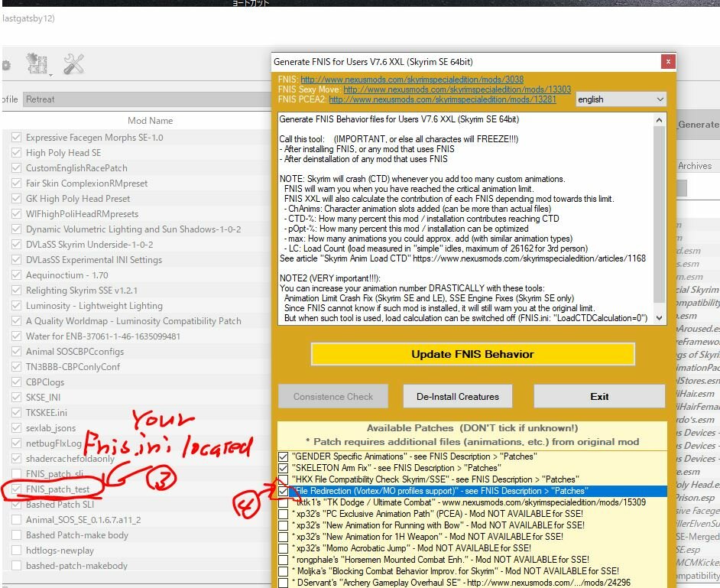Toggle HKX File Compatibility Check checkbox

(284, 479)
